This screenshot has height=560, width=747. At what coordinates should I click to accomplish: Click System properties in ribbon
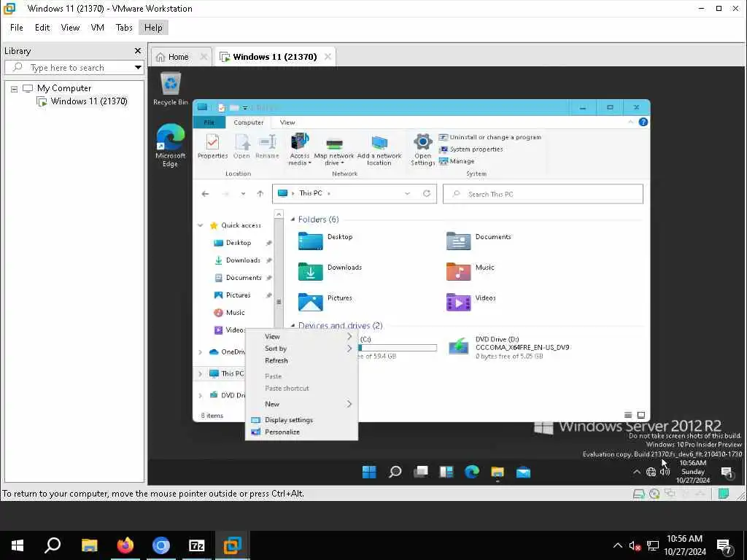click(471, 149)
